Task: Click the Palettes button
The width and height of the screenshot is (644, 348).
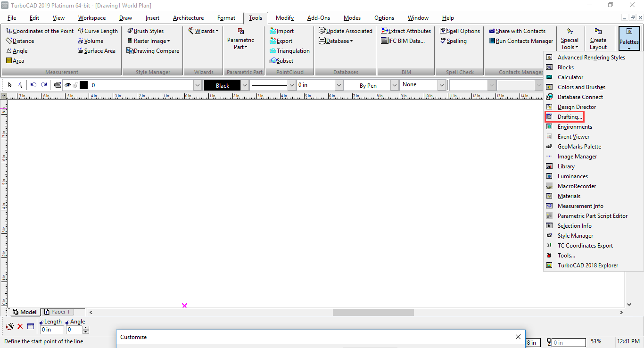Action: tap(629, 39)
